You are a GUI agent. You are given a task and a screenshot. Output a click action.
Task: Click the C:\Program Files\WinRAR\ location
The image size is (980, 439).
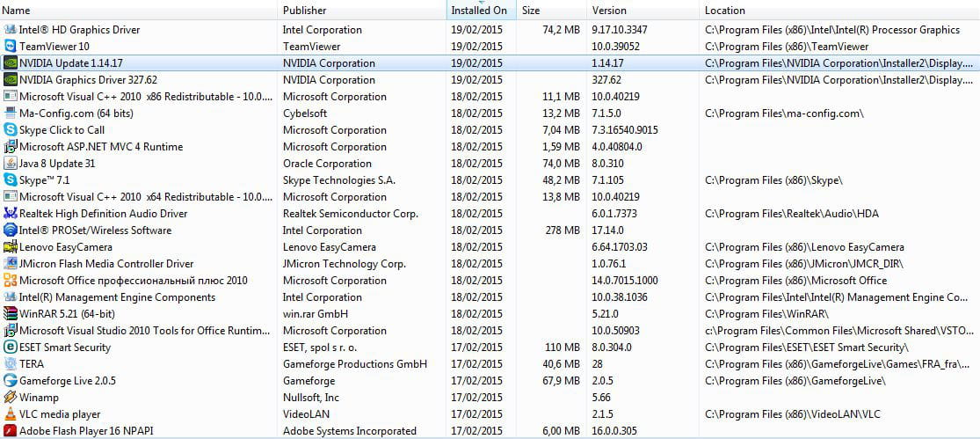click(x=767, y=313)
